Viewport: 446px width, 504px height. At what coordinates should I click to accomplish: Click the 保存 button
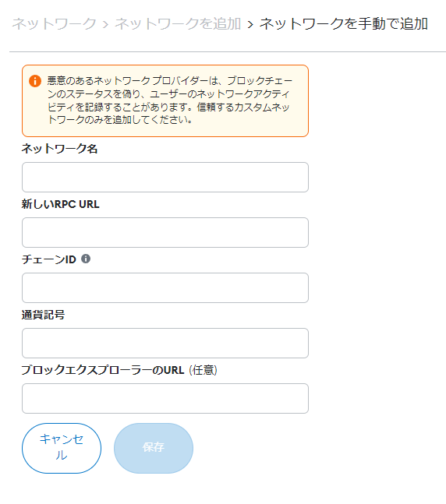154,448
